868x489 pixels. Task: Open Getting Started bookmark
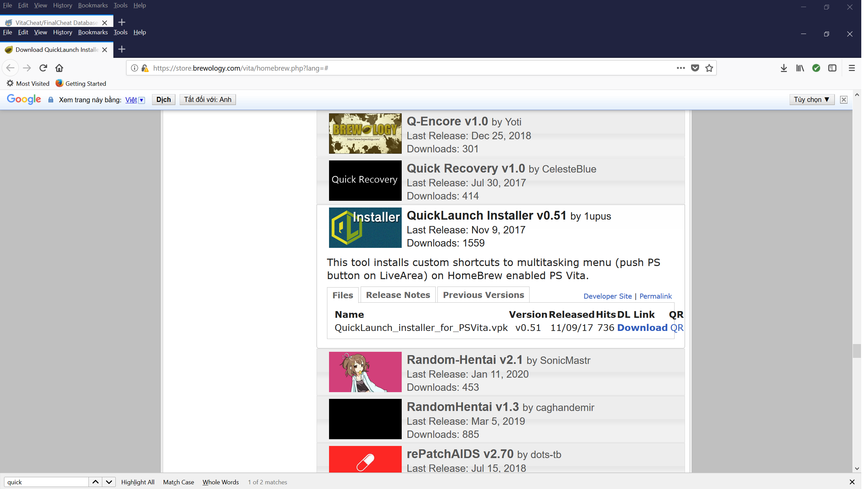[81, 83]
